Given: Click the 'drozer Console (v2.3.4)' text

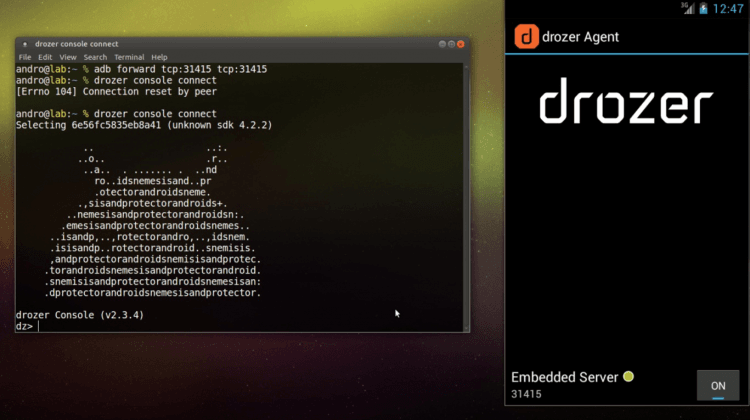Looking at the screenshot, I should pyautogui.click(x=80, y=315).
